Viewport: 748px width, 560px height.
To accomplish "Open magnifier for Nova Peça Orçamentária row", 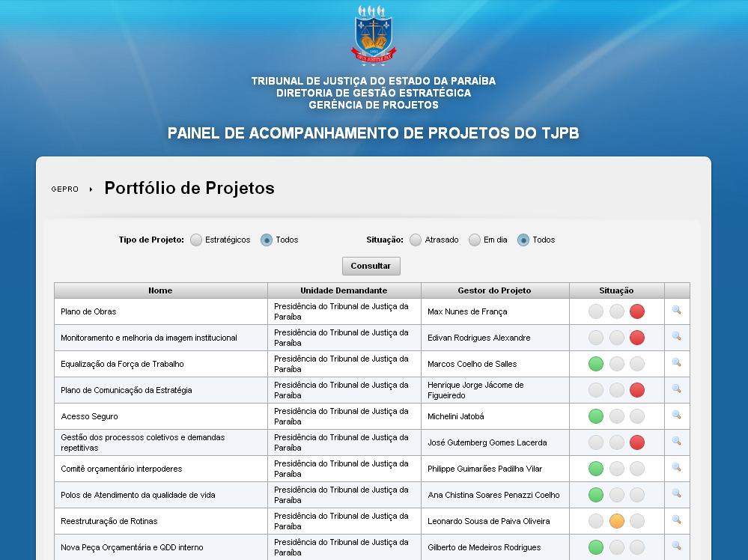I will tap(676, 547).
